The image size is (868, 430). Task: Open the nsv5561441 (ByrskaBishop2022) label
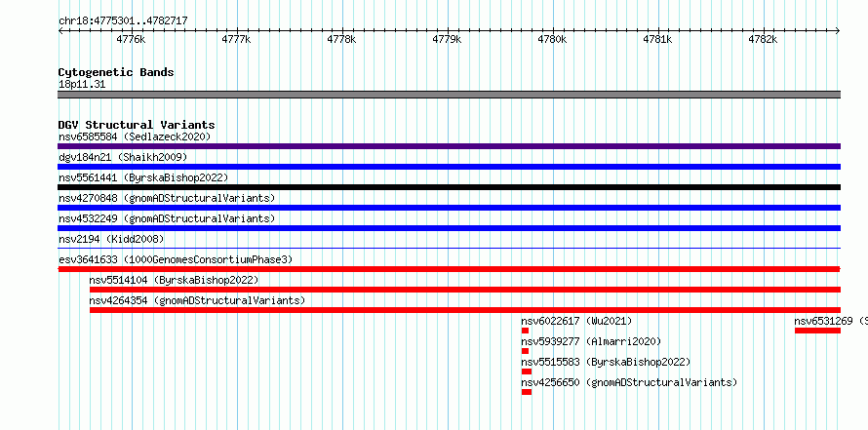(x=143, y=177)
